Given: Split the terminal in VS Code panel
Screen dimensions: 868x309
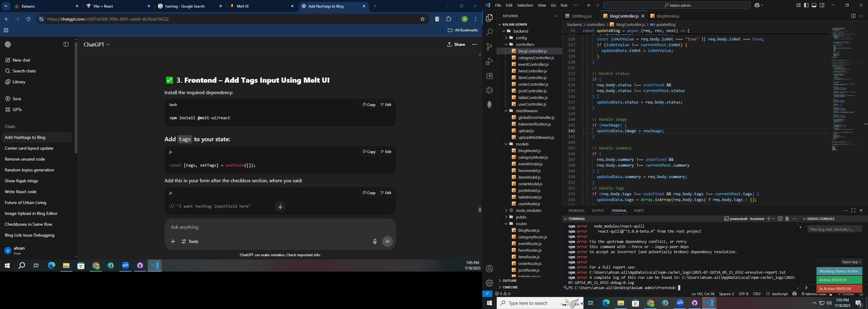Looking at the screenshot, I should coord(780,218).
